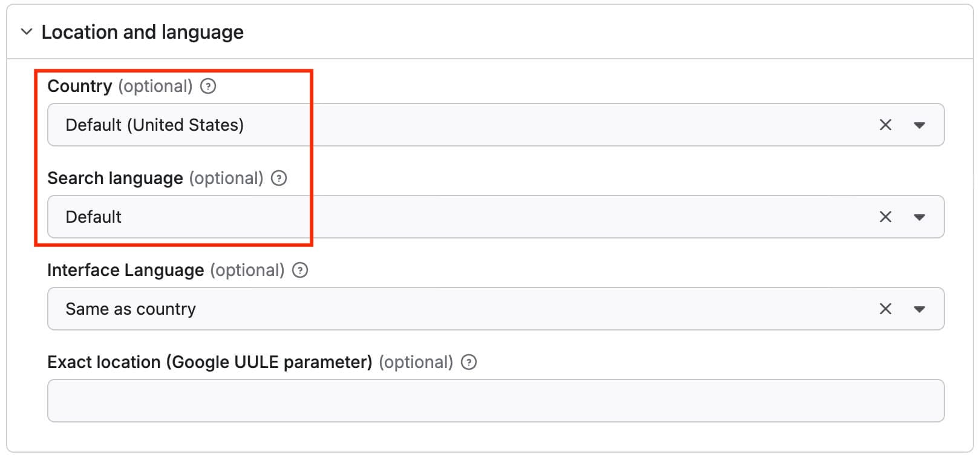
Task: Clear the Search language Default value
Action: tap(885, 217)
